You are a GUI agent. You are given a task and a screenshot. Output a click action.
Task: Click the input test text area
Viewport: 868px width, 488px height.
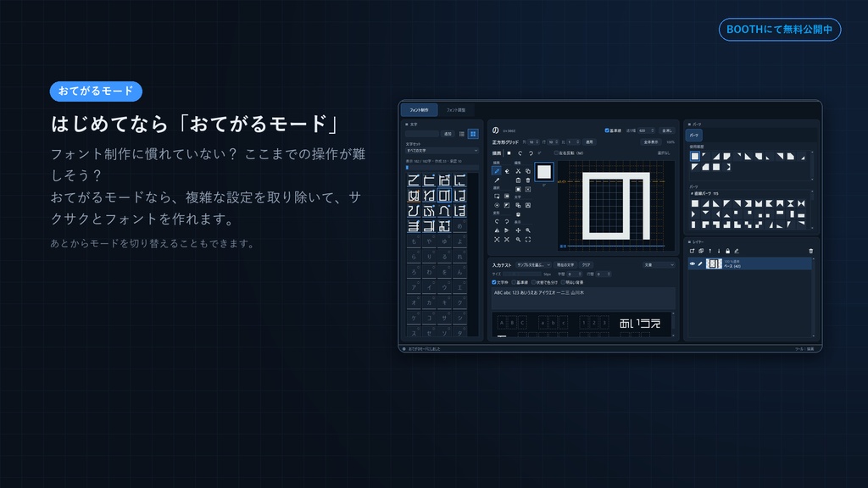click(x=583, y=298)
